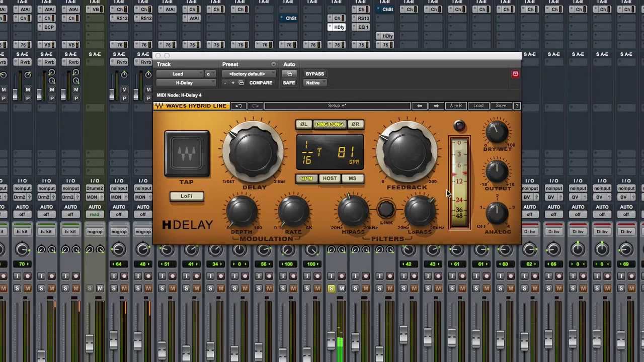Click the modulation DEPTH knob
This screenshot has width=644, height=362.
242,212
